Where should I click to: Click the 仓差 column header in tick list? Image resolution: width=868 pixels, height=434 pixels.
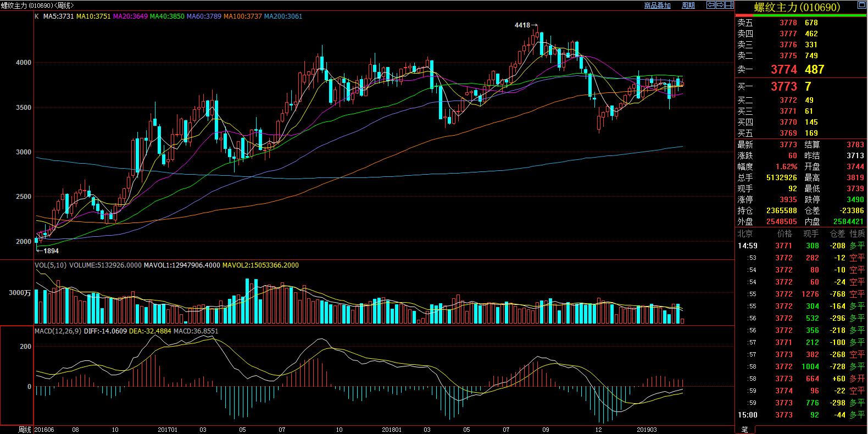(x=837, y=234)
